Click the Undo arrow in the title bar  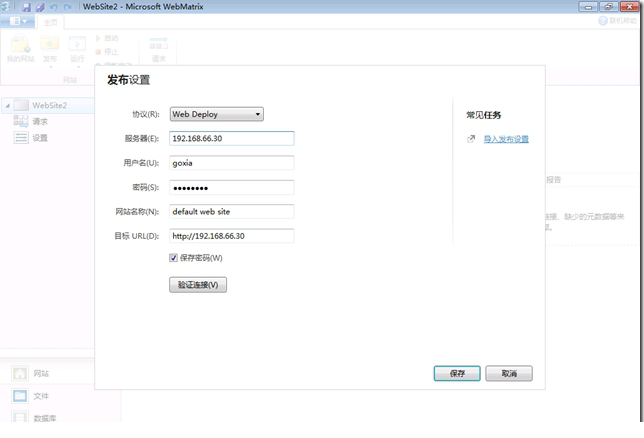tap(53, 7)
